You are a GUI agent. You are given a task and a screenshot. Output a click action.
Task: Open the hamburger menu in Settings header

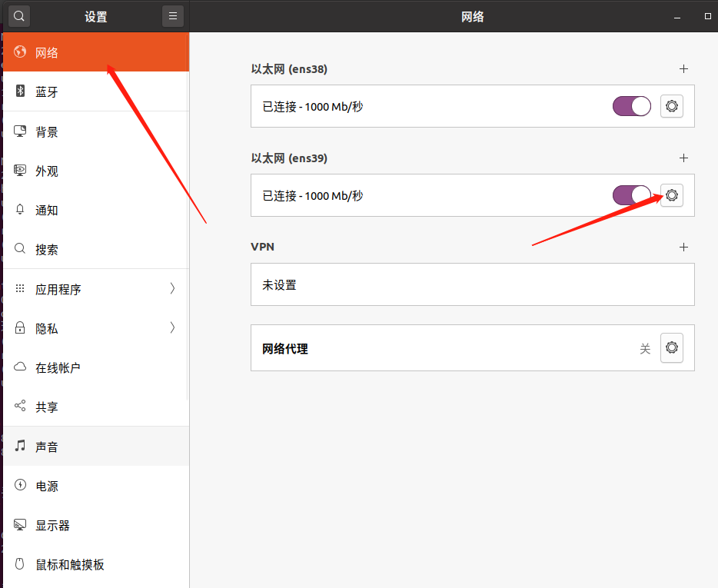(173, 16)
